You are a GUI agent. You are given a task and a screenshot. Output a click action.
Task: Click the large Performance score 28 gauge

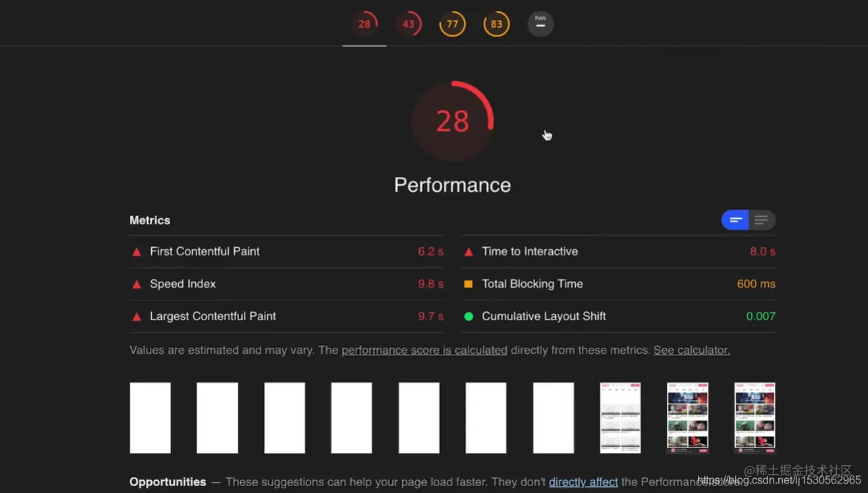[x=452, y=122]
